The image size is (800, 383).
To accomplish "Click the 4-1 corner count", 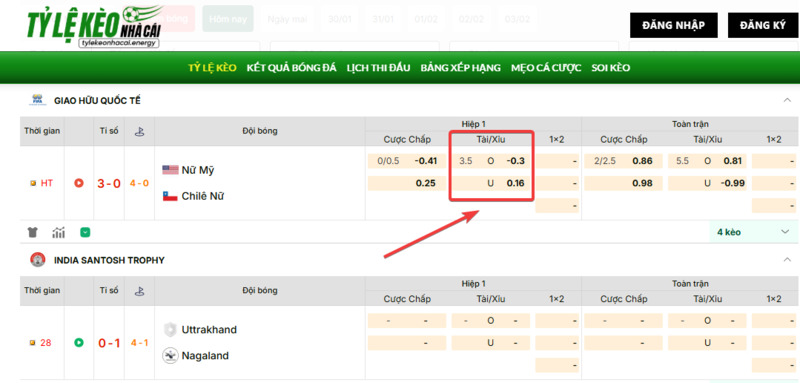I will (139, 343).
